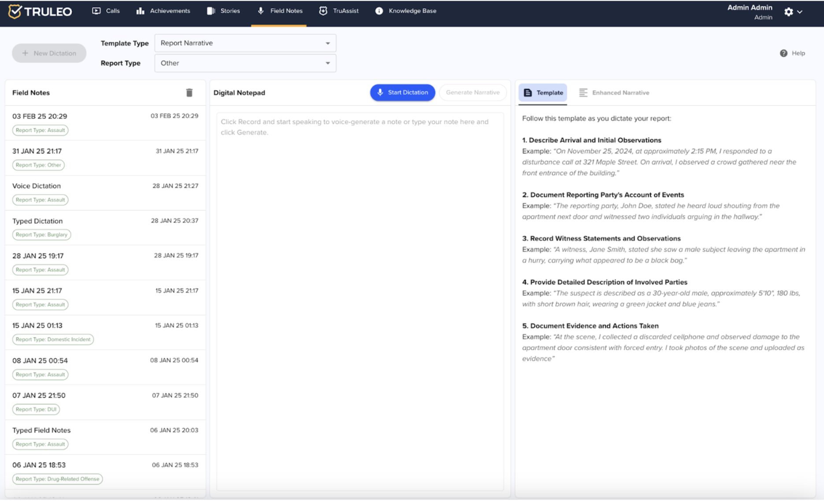Click the Achievements bar chart icon
Image resolution: width=824 pixels, height=504 pixels.
point(140,11)
